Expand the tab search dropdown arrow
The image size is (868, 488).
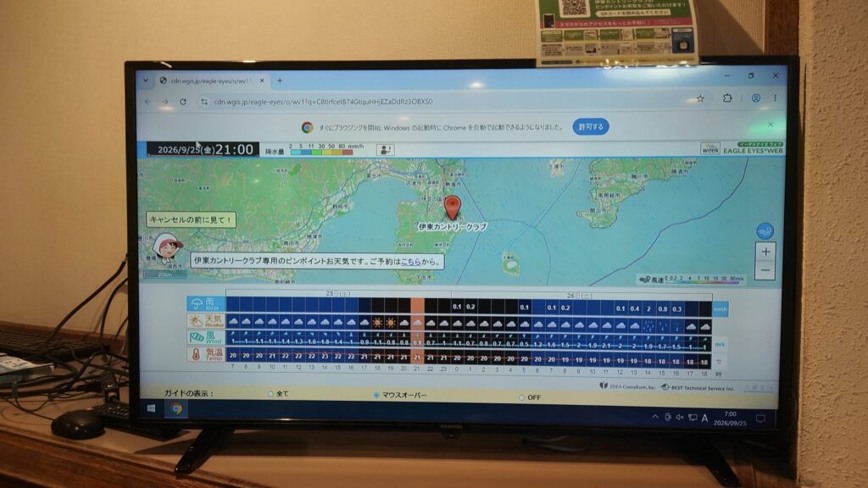coord(146,80)
